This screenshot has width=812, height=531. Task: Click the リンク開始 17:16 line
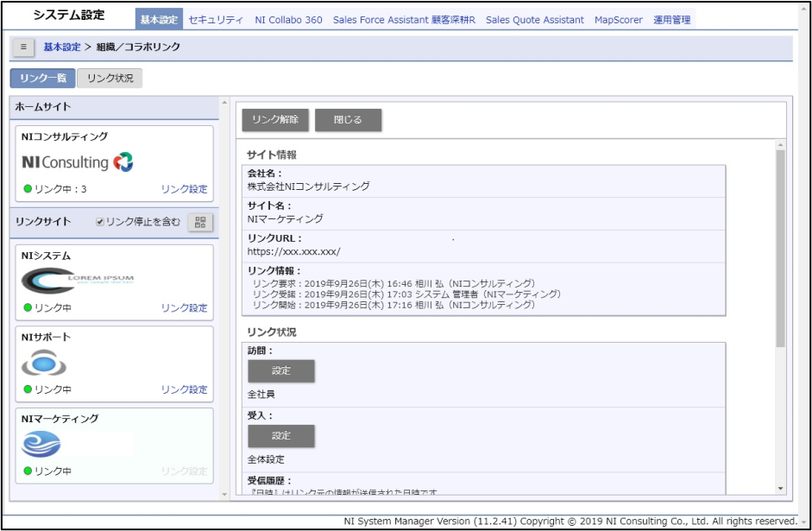point(393,305)
